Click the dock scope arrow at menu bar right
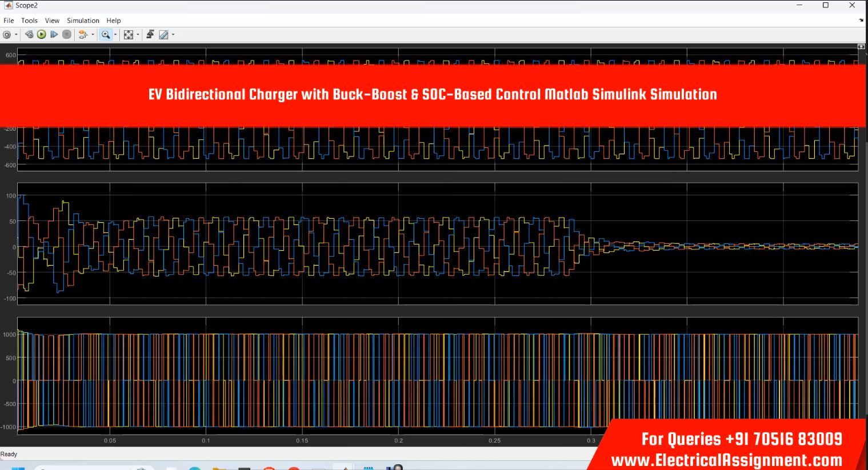868x470 pixels. (861, 21)
